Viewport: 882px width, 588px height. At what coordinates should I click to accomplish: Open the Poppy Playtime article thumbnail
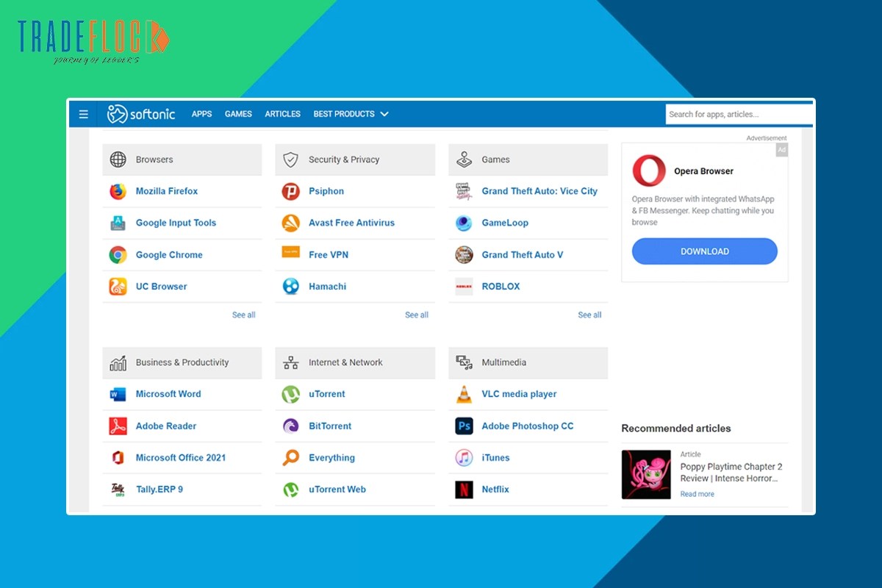[x=646, y=475]
